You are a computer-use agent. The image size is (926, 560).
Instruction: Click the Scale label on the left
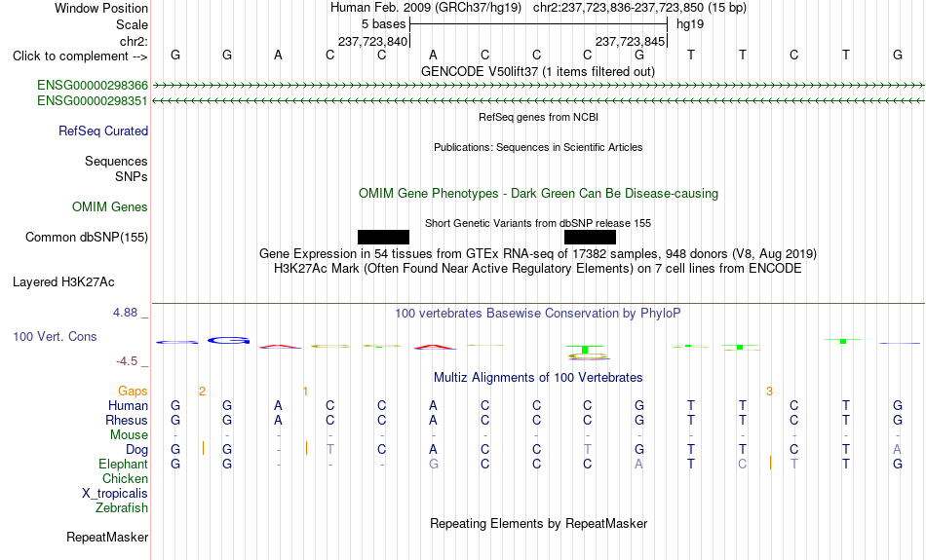click(132, 24)
